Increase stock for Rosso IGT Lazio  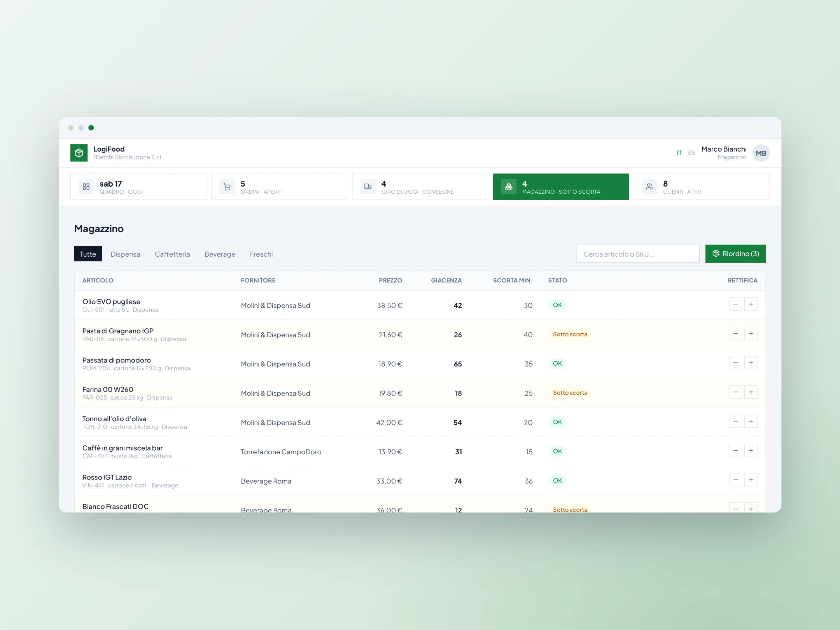tap(751, 480)
